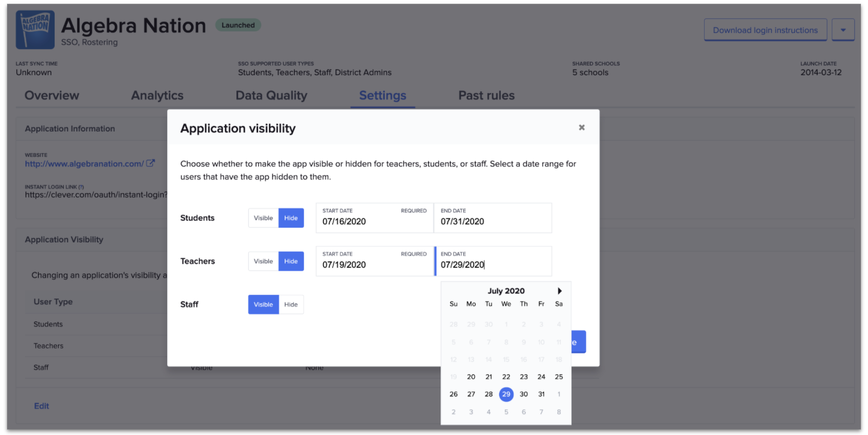Click the partly hidden blue save button
The width and height of the screenshot is (868, 435).
pyautogui.click(x=578, y=342)
